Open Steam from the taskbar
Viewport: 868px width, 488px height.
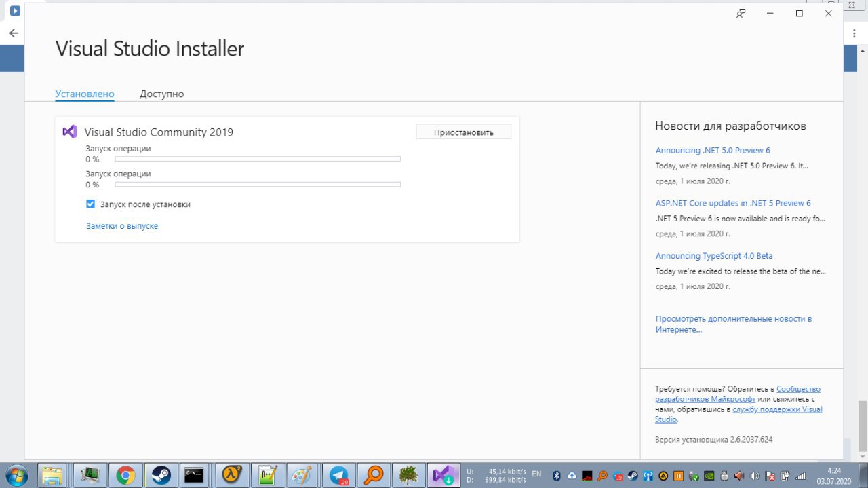point(161,475)
